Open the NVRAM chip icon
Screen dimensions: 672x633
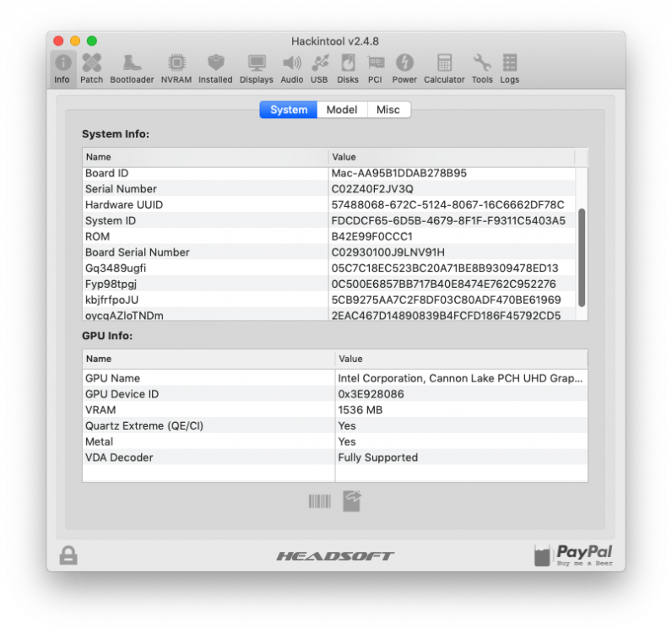(x=176, y=63)
